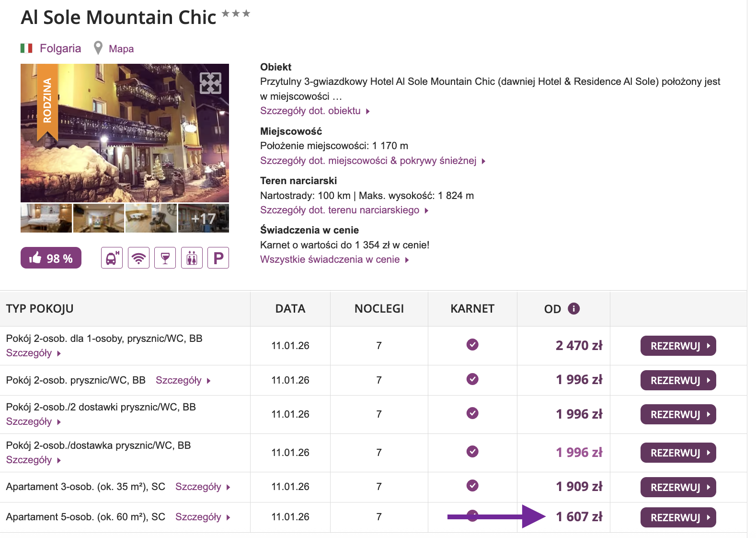Click the map pin icon
This screenshot has width=756, height=538.
[x=98, y=48]
